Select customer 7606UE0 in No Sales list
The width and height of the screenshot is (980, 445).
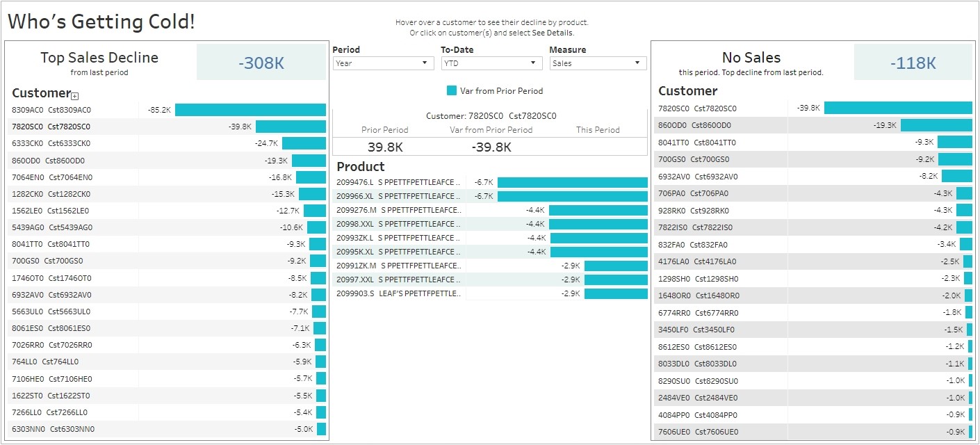click(x=699, y=432)
